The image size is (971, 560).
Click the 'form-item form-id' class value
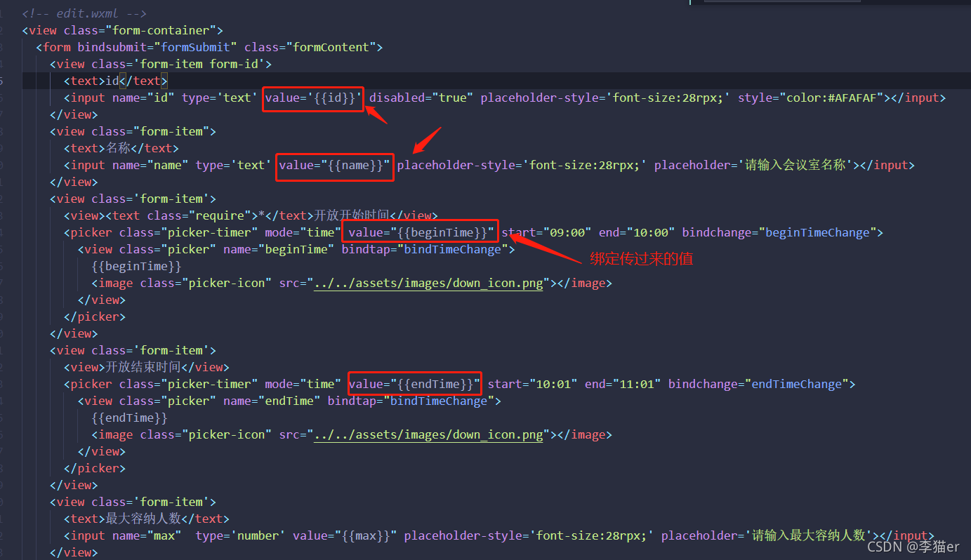(x=199, y=64)
